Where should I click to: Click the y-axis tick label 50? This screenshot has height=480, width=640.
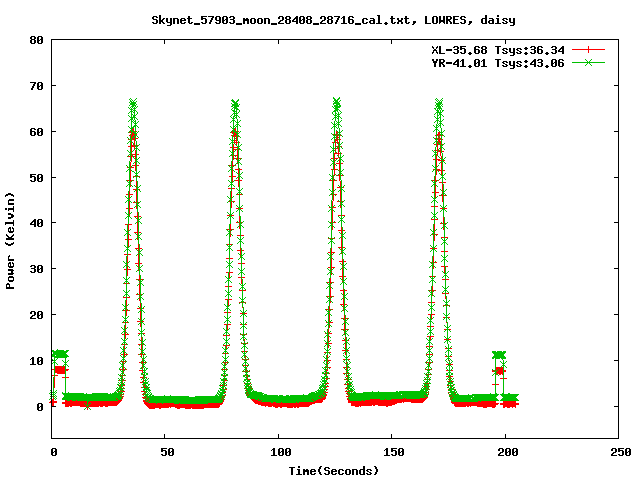tap(36, 178)
